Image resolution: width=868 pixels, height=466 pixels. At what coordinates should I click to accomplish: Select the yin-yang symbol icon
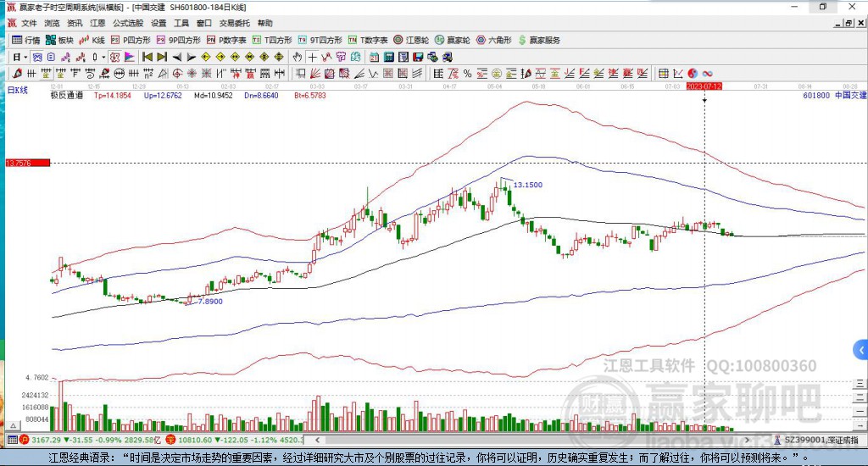[x=693, y=74]
